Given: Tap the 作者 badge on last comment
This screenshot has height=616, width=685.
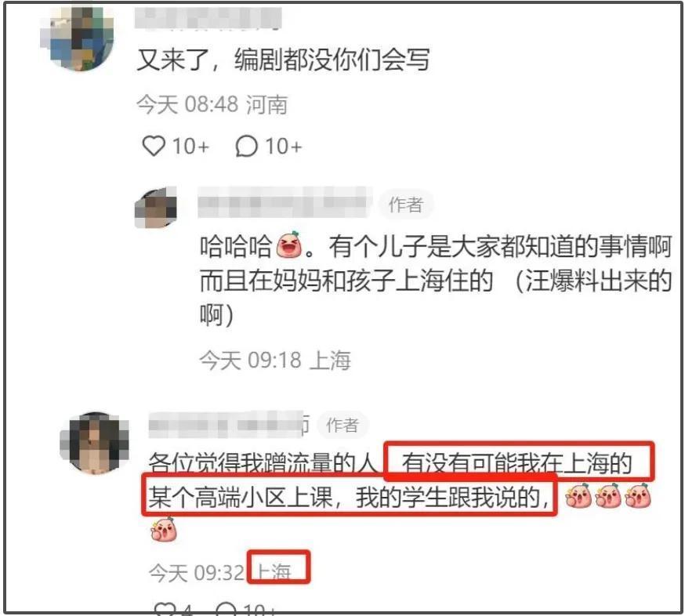Looking at the screenshot, I should click(x=342, y=425).
